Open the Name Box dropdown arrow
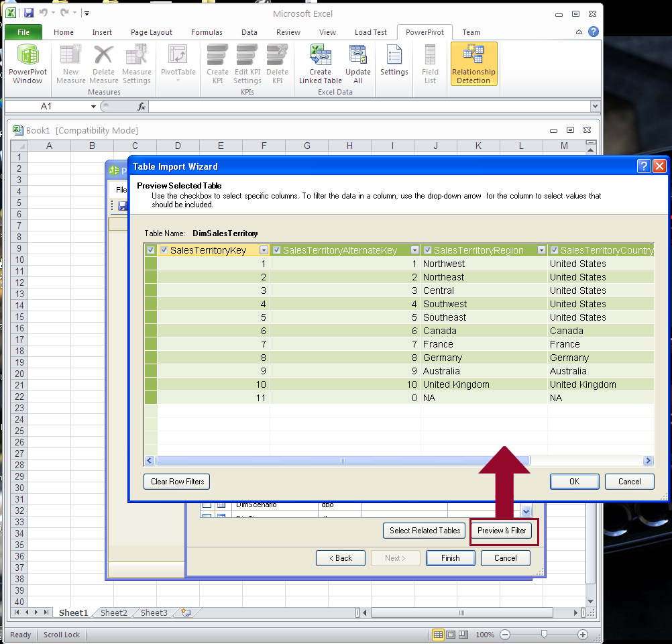 pyautogui.click(x=93, y=107)
